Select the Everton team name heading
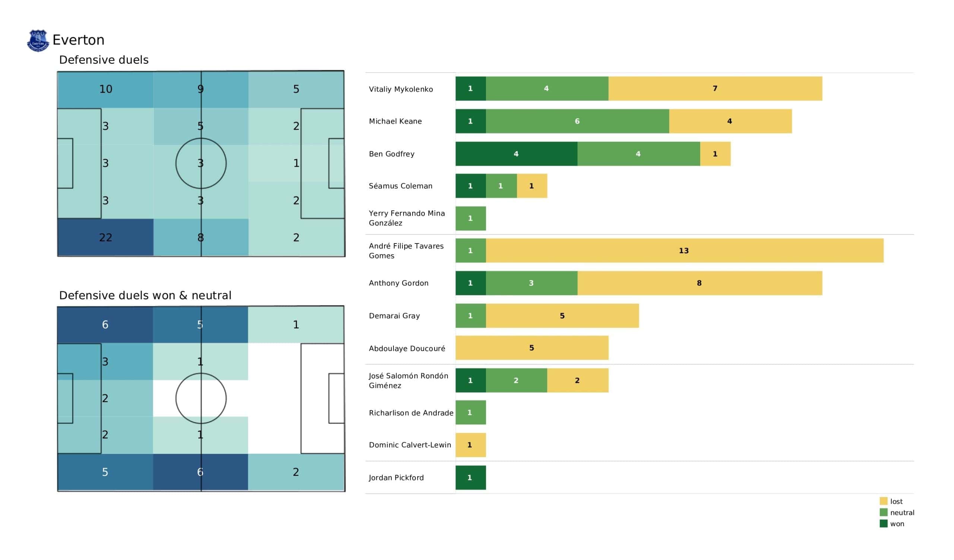The height and width of the screenshot is (560, 954). (x=78, y=40)
